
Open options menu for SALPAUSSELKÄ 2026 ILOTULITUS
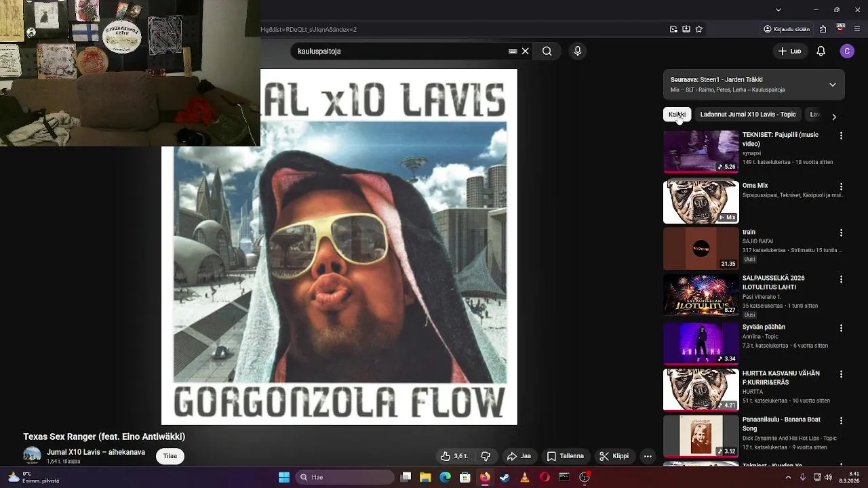841,279
